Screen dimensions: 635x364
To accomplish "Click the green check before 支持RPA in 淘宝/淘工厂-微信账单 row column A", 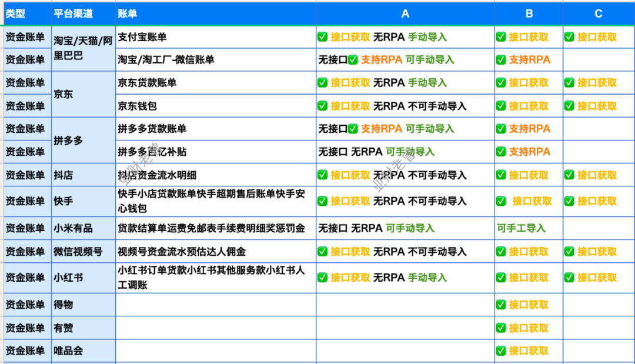I will [x=353, y=60].
